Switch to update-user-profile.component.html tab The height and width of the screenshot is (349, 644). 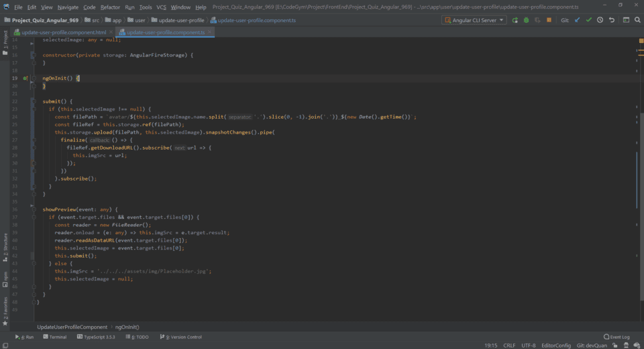click(62, 32)
